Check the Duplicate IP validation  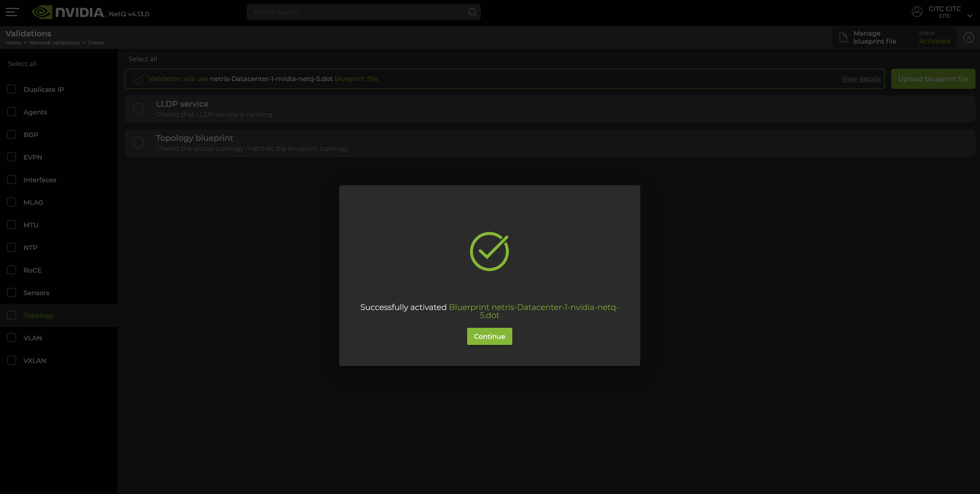click(x=11, y=89)
